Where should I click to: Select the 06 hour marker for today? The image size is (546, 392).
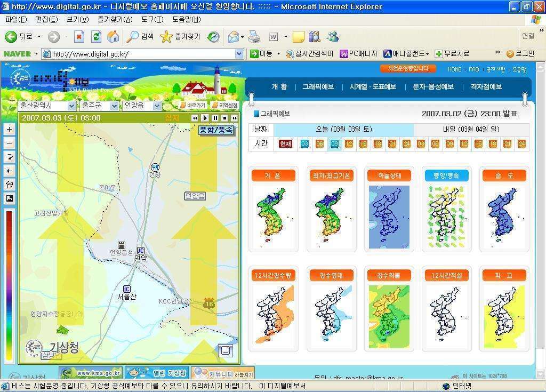[320, 144]
